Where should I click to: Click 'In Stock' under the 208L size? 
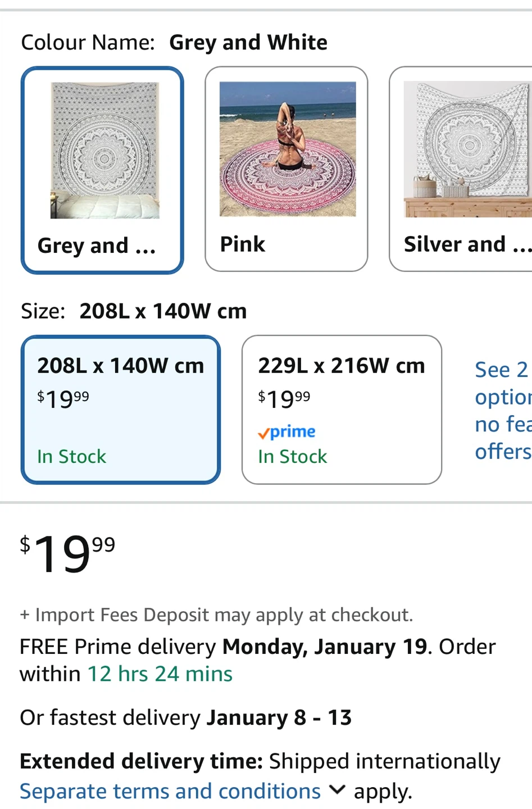point(71,456)
